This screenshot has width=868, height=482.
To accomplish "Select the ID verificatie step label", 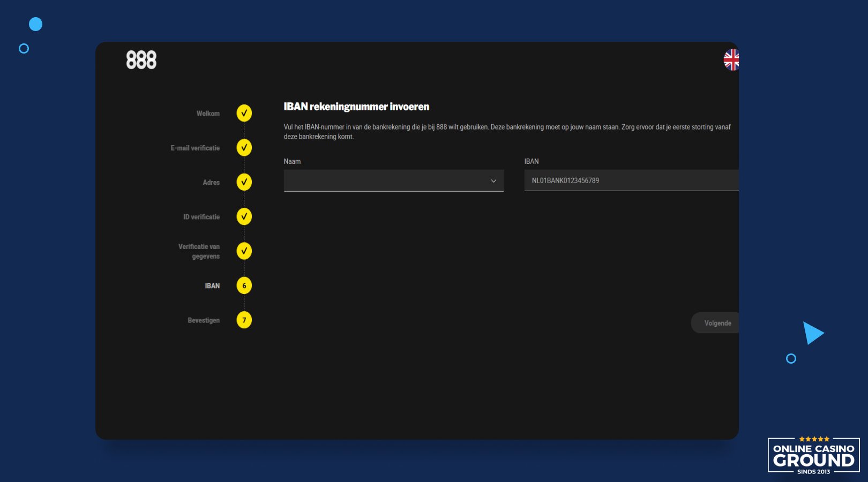I will (201, 217).
